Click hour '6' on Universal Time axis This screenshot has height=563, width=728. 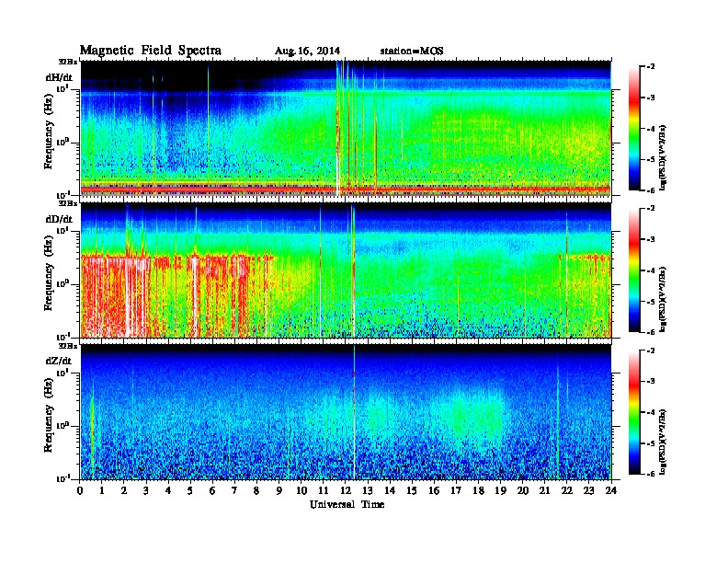pos(212,490)
